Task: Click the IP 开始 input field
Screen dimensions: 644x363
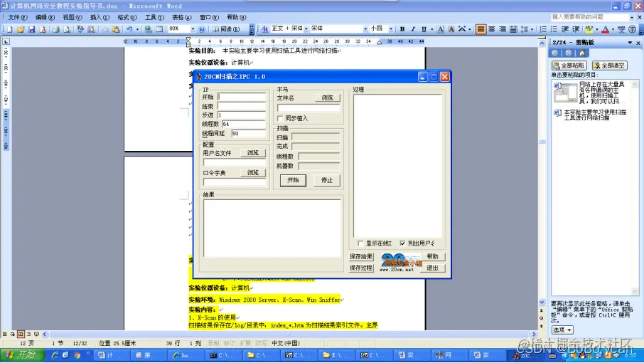Action: [x=242, y=97]
